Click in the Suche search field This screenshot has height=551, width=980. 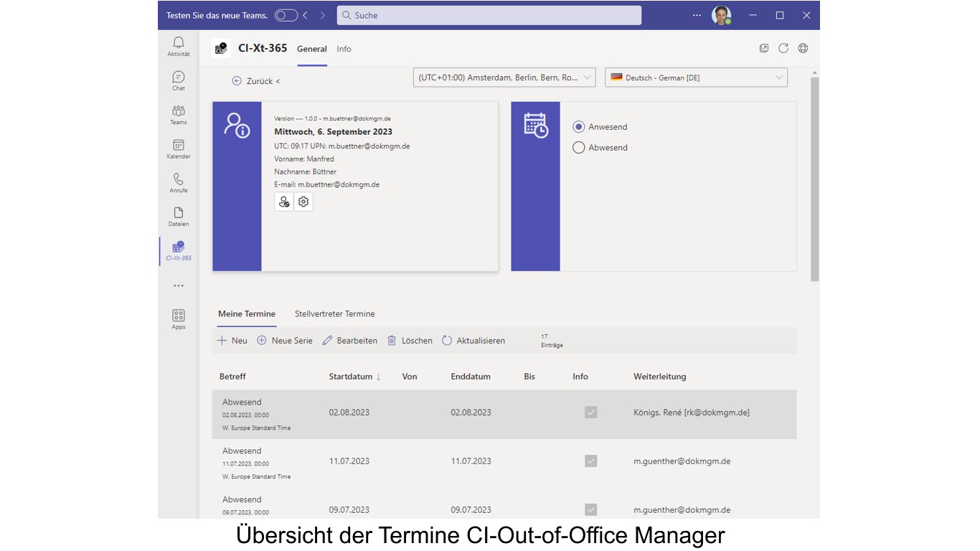click(x=489, y=15)
